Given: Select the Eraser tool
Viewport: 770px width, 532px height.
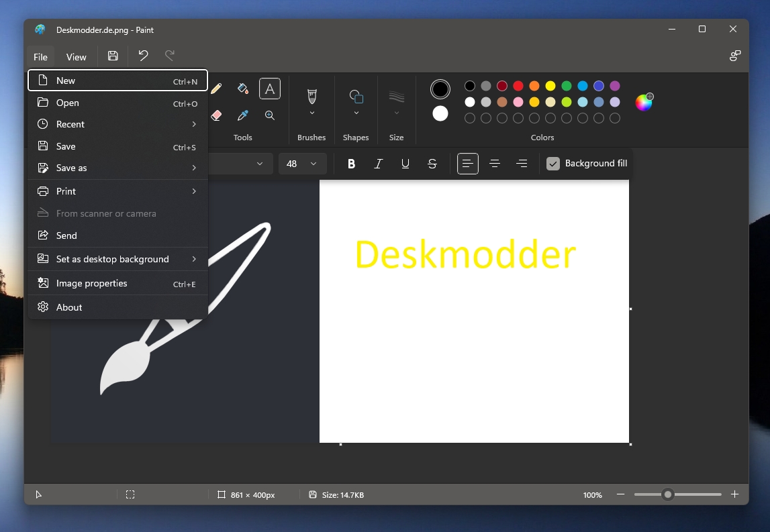Looking at the screenshot, I should coord(216,116).
